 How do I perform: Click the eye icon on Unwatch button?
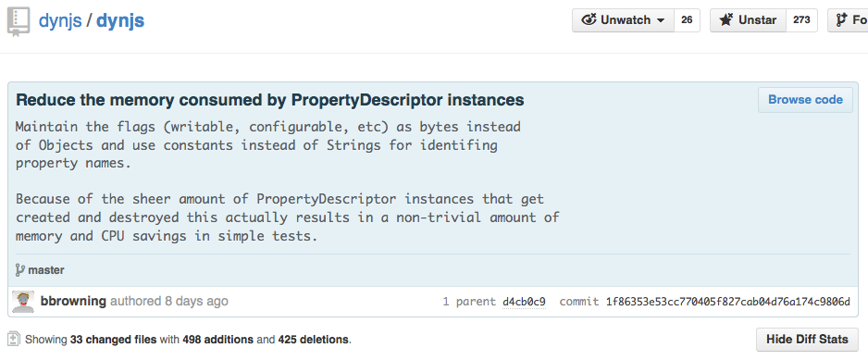click(x=589, y=20)
